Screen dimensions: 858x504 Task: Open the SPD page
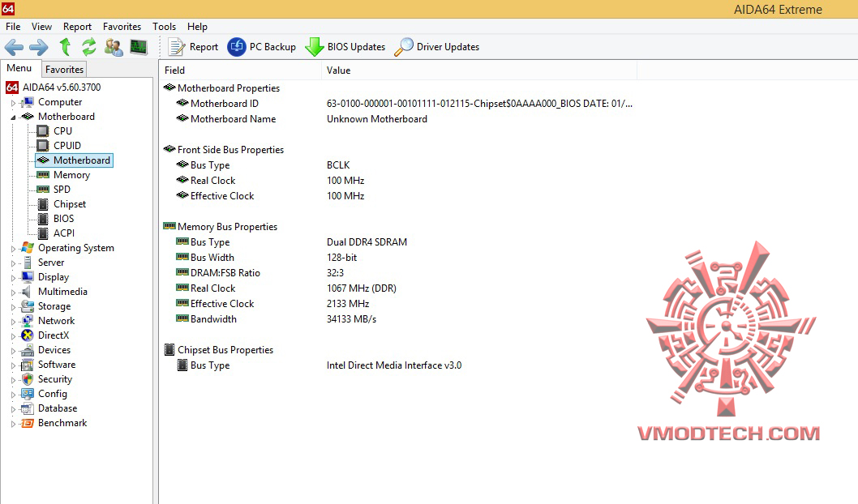coord(62,190)
